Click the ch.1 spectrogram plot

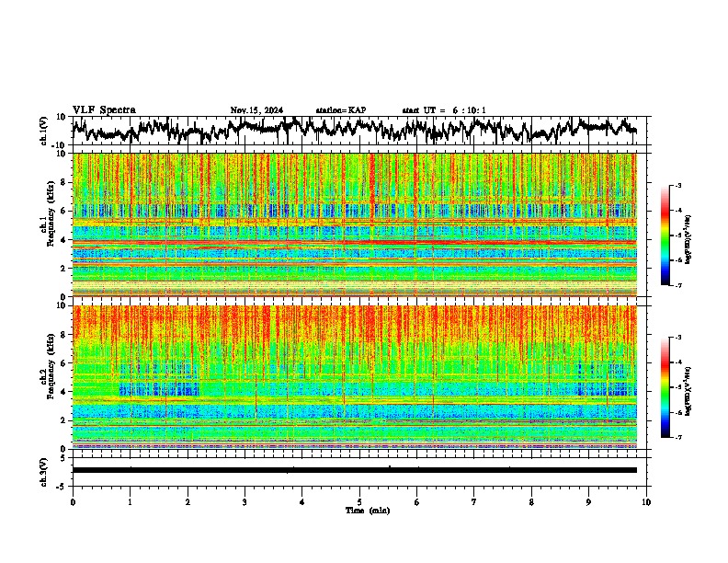(354, 224)
